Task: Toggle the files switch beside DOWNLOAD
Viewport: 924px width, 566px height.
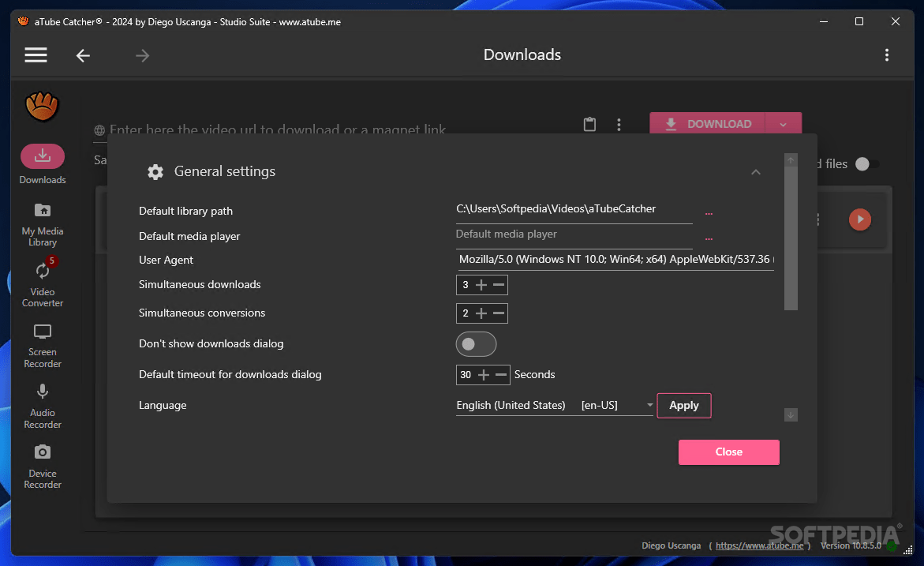Action: (866, 164)
